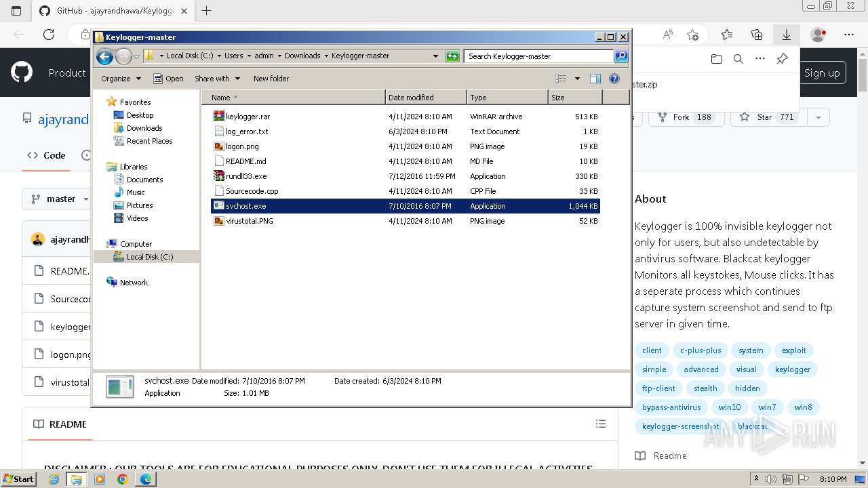
Task: Click Sign up on GitHub page
Action: point(821,73)
